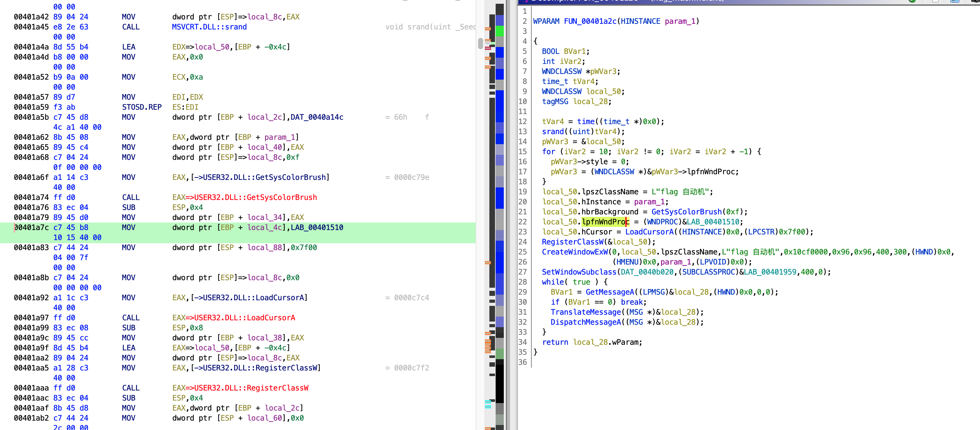
Task: Click the 0x7f00 value in the listing
Action: (x=304, y=247)
